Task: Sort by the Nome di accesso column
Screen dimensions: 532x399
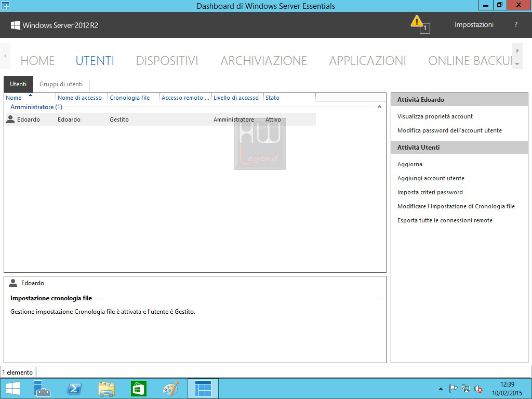Action: click(82, 98)
